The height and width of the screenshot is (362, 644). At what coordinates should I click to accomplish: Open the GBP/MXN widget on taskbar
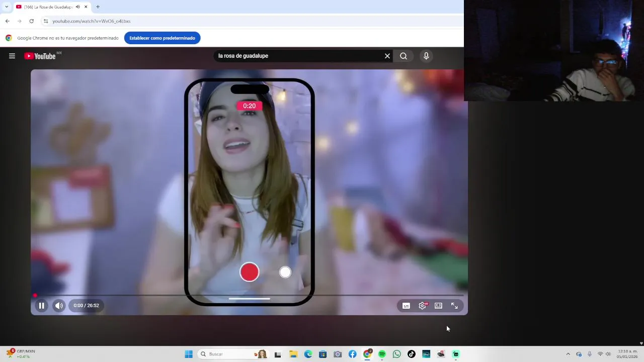tap(20, 353)
